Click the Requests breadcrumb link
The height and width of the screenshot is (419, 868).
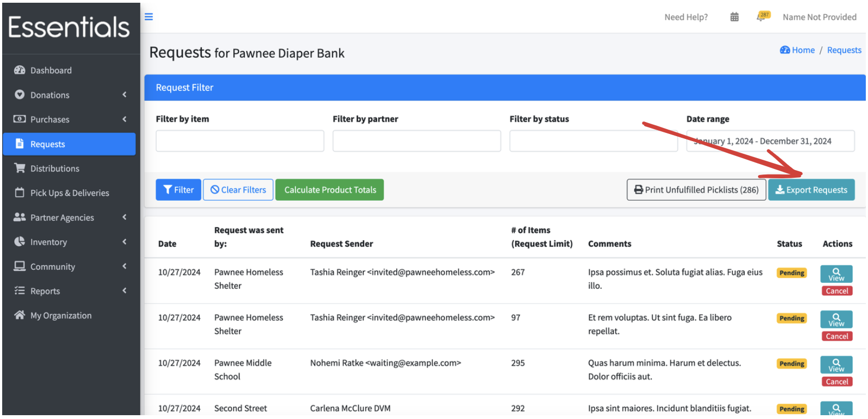[844, 50]
